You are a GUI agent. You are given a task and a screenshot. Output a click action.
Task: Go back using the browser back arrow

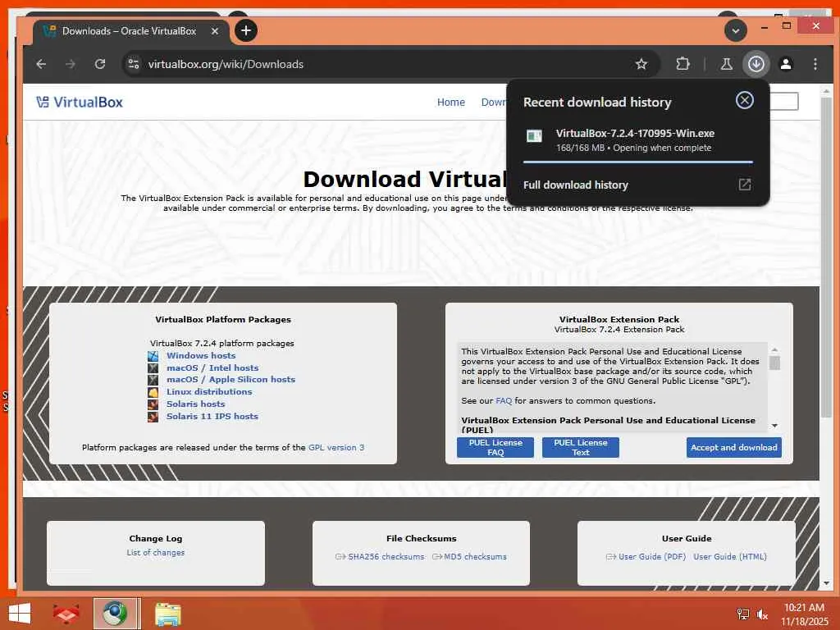pyautogui.click(x=41, y=64)
